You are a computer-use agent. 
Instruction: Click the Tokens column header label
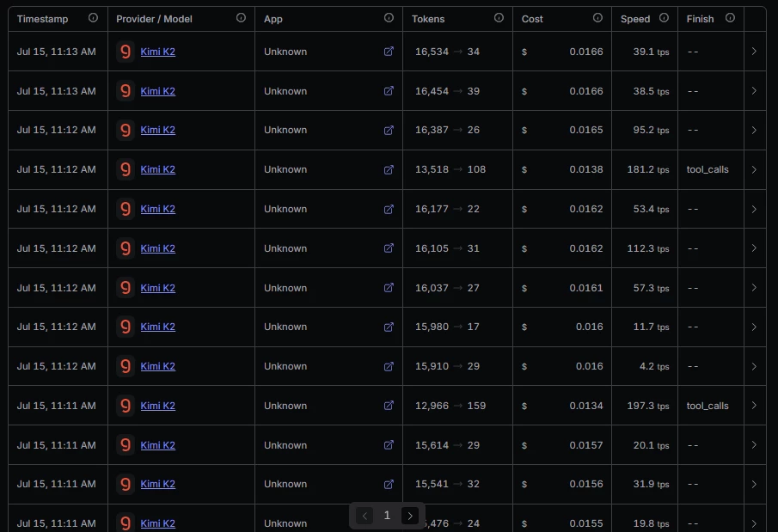(x=428, y=19)
